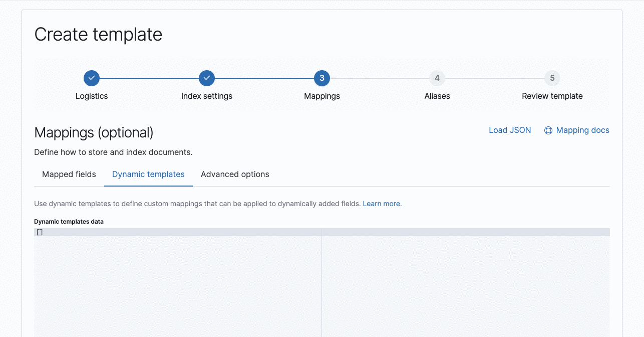Select the Index settings step label
644x337 pixels.
(207, 96)
